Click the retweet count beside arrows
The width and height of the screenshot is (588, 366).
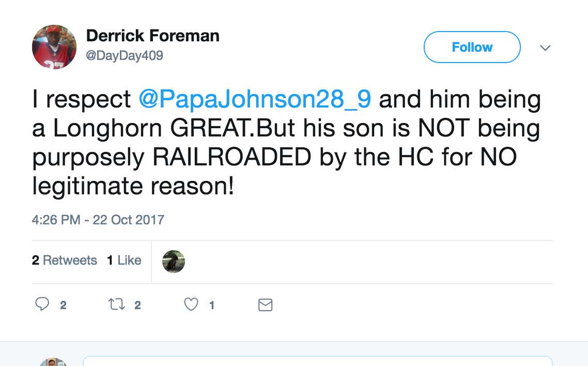point(137,305)
